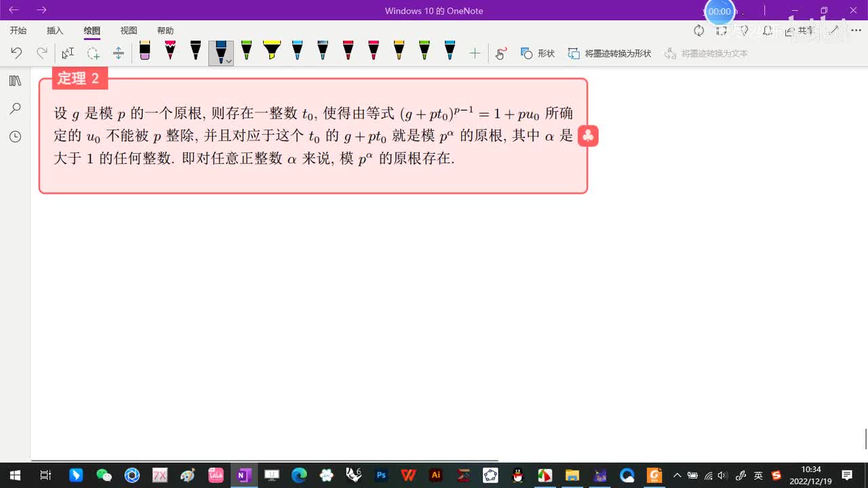The image size is (868, 488).
Task: Pick the black pen after the pink pen
Action: click(195, 51)
